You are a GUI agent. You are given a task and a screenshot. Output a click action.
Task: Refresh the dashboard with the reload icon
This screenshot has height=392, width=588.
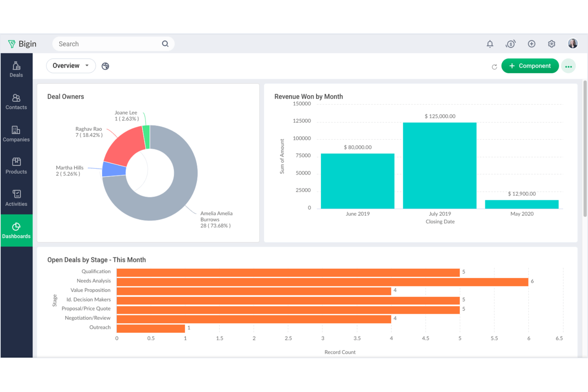coord(494,67)
